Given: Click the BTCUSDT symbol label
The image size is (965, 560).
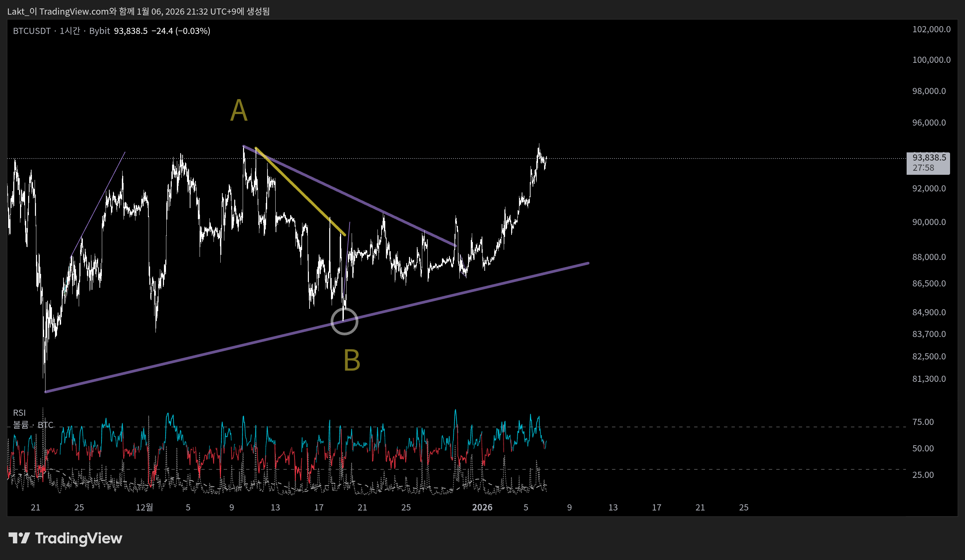Looking at the screenshot, I should [32, 31].
